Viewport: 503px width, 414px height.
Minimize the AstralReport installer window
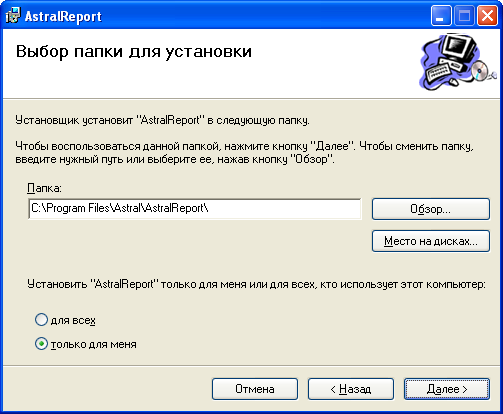point(441,15)
